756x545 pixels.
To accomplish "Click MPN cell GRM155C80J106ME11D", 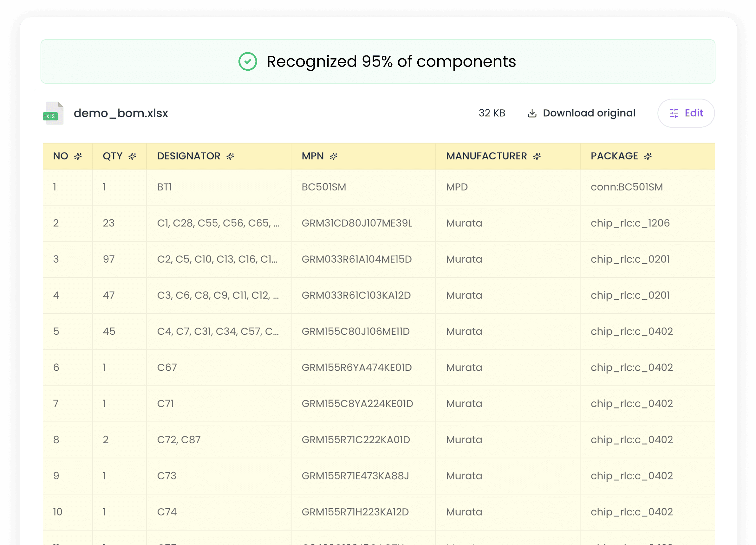I will [363, 331].
